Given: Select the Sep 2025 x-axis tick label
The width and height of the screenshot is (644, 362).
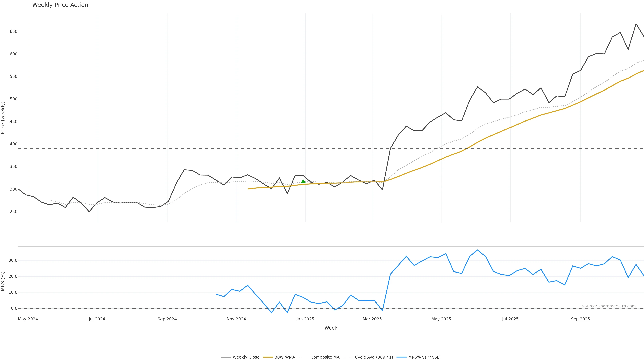Looking at the screenshot, I should 580,319.
